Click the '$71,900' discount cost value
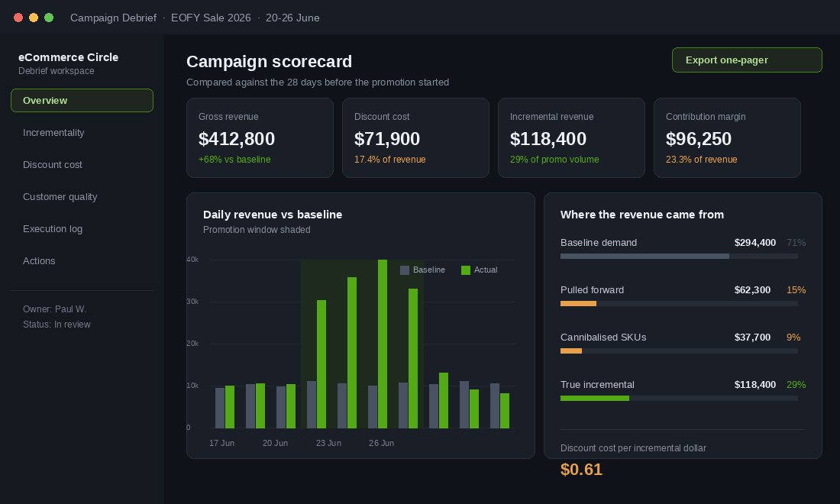The height and width of the screenshot is (504, 840). click(387, 139)
